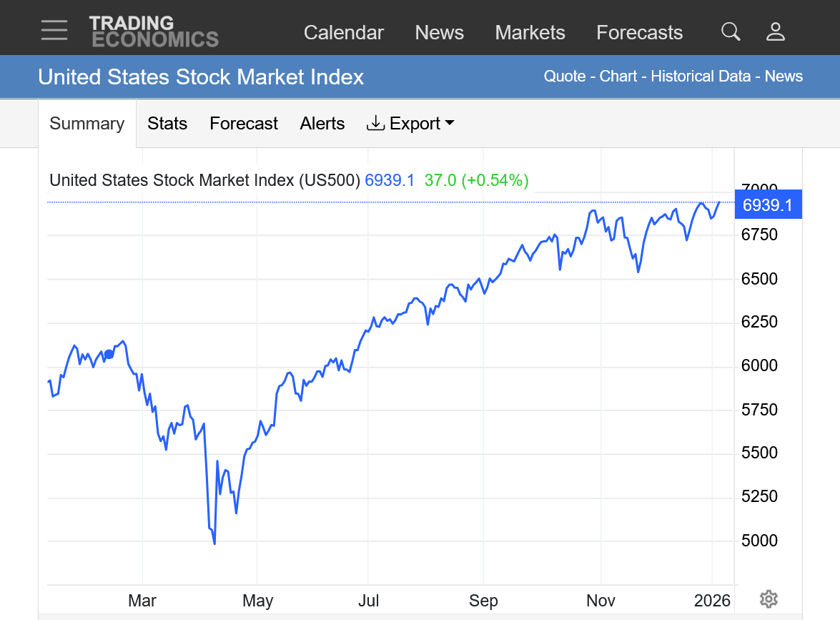Viewport: 840px width, 620px height.
Task: Switch to the Summary tab
Action: coord(87,124)
